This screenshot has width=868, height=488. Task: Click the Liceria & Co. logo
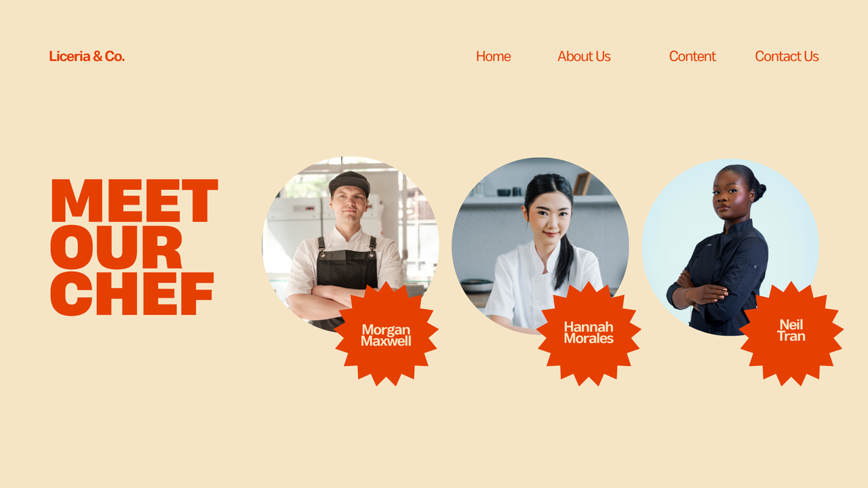87,56
